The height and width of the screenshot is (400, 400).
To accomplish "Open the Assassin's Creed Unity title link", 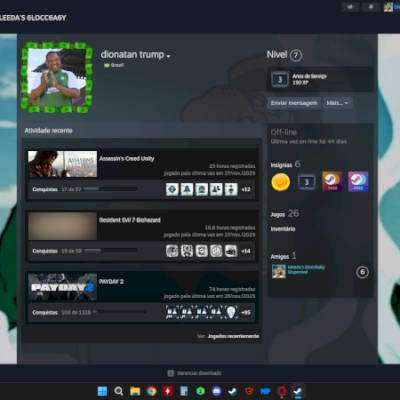I will (127, 159).
